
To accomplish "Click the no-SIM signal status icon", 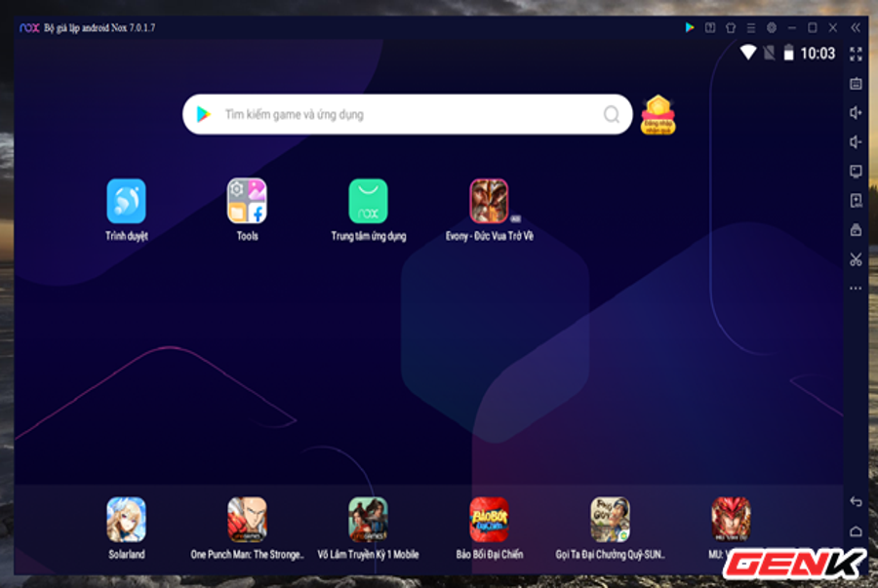I will (770, 53).
